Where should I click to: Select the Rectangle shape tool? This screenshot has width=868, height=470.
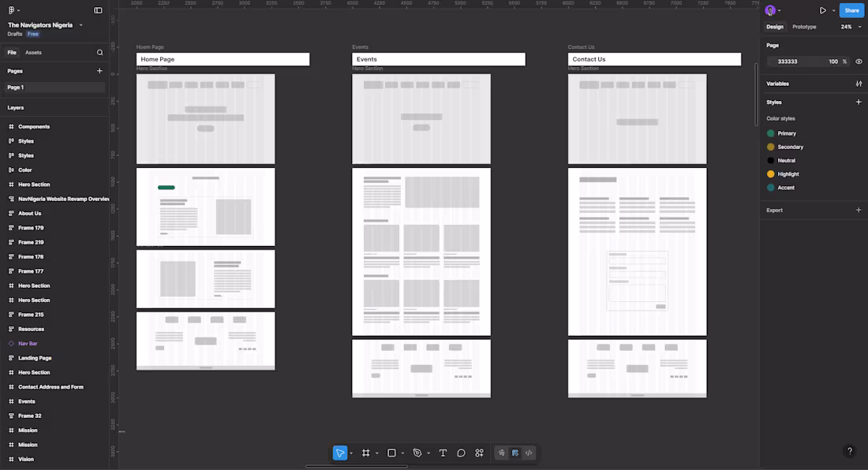pos(390,453)
